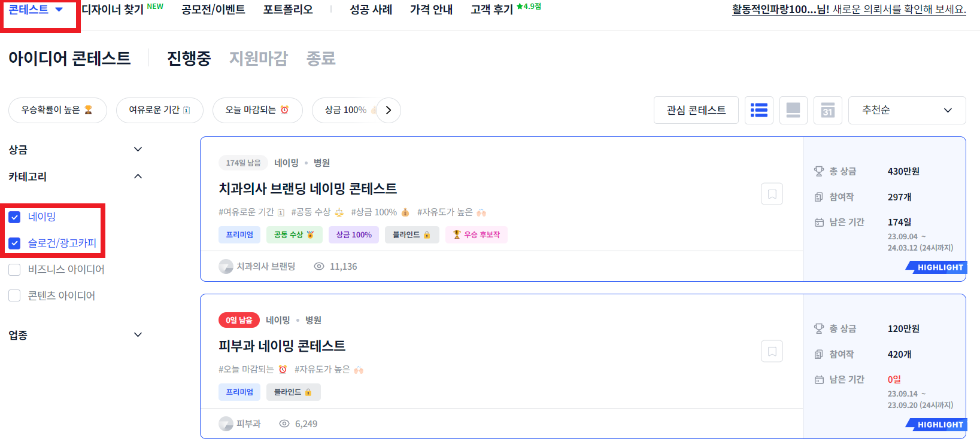This screenshot has width=980, height=448.
Task: Click purple 상금 100% tag
Action: pyautogui.click(x=354, y=234)
